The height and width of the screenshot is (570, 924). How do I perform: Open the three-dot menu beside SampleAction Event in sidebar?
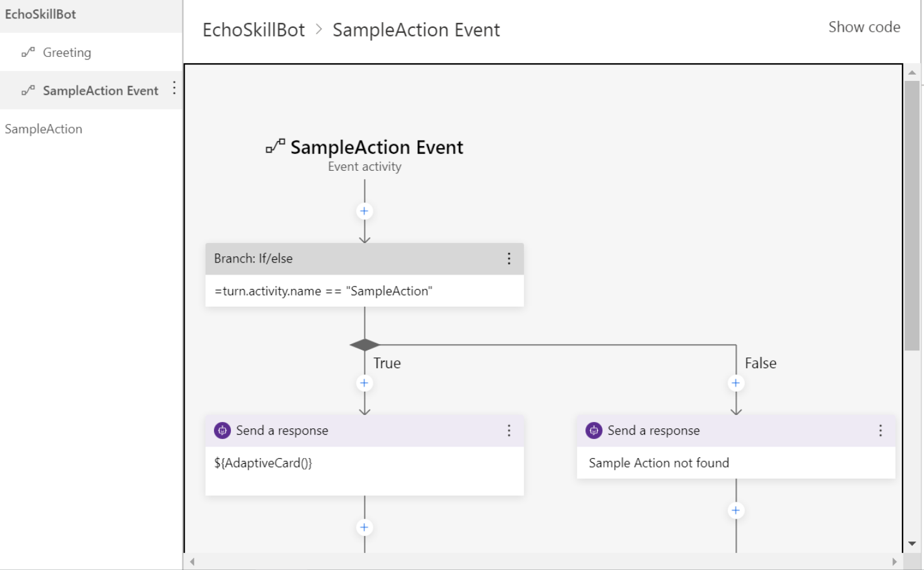[174, 89]
